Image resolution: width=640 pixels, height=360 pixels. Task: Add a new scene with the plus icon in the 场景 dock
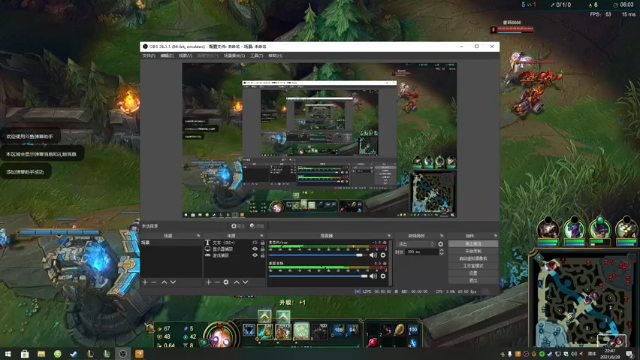(145, 282)
